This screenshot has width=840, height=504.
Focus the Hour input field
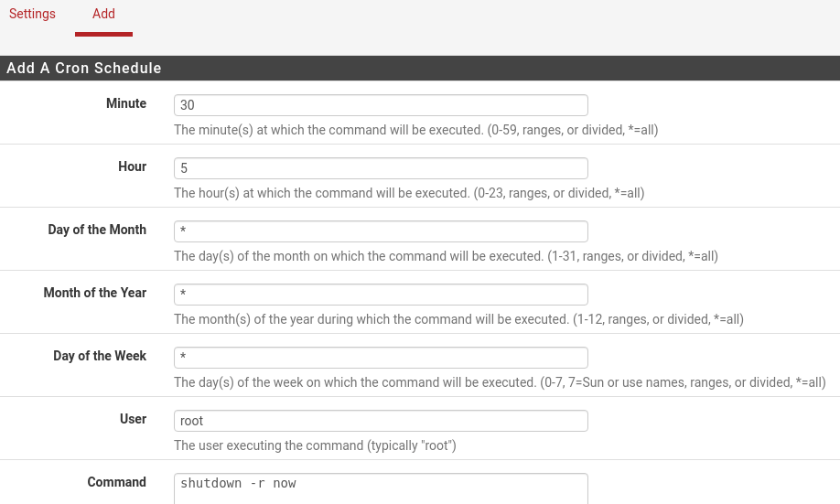pos(381,168)
